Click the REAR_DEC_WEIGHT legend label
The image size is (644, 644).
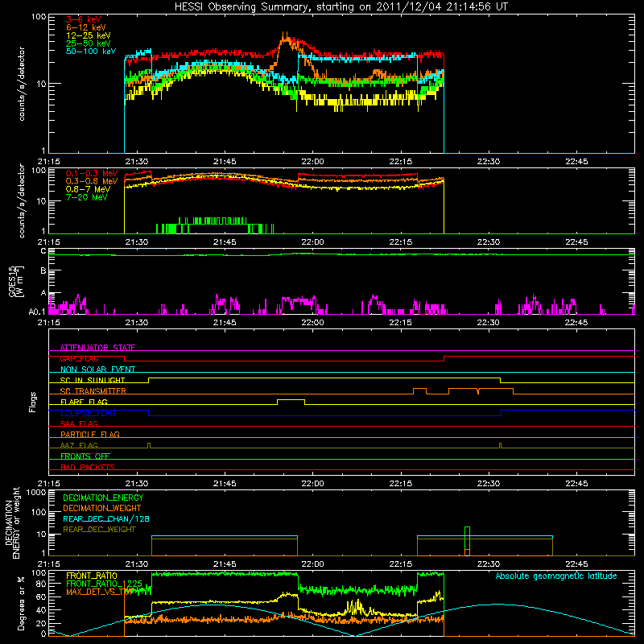tap(99, 530)
